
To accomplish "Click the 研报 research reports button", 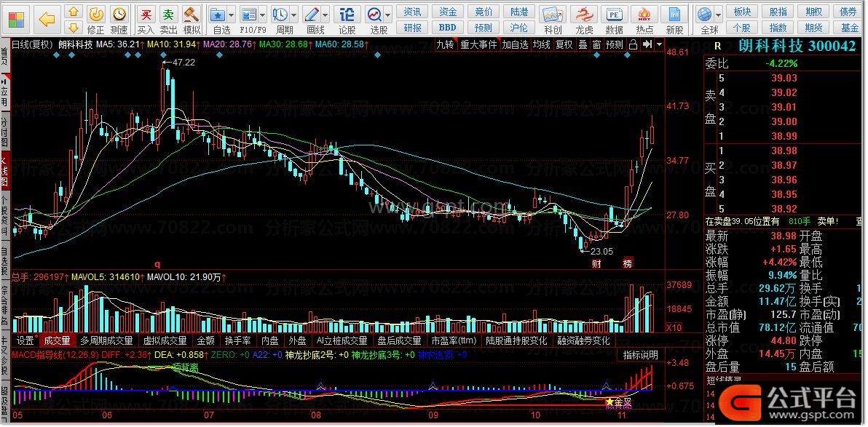I will (x=412, y=27).
